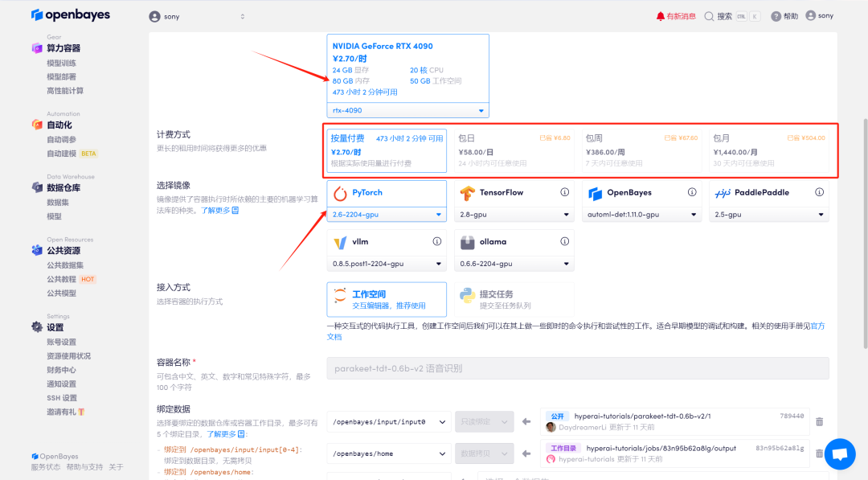Open PaddlePaddle 2.5-gpu version dropdown
This screenshot has width=868, height=480.
click(x=769, y=214)
